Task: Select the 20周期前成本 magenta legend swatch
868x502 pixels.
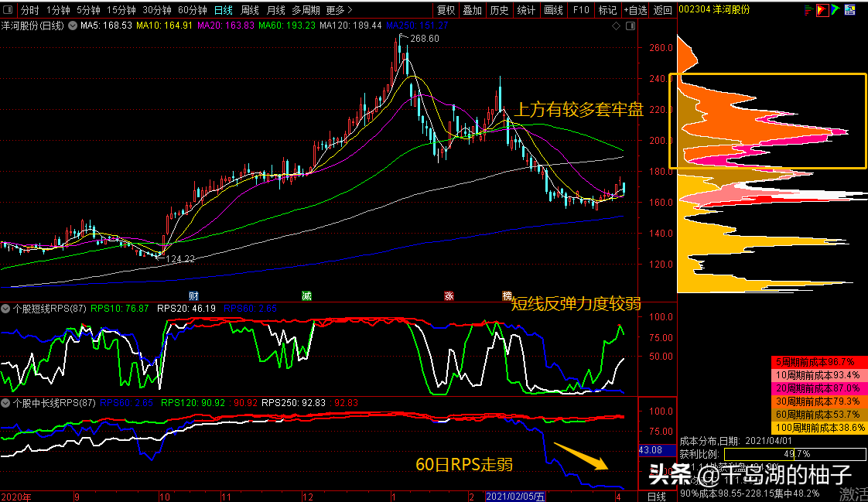Action: (x=819, y=388)
